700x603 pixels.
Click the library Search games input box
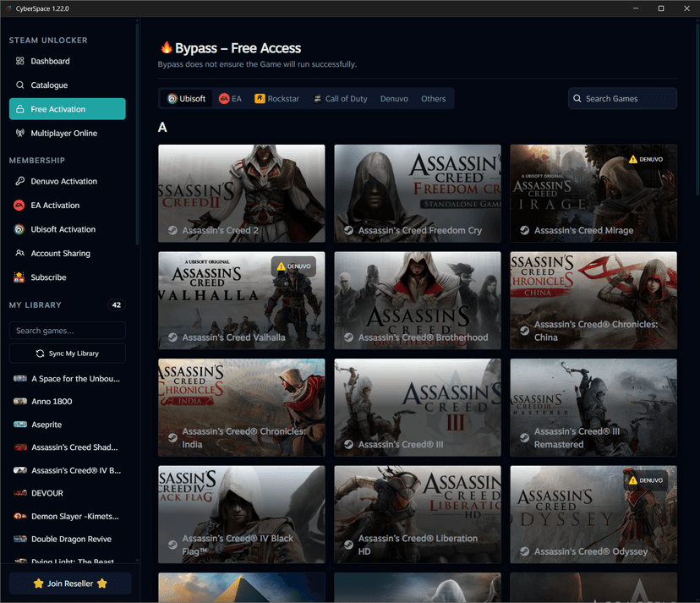click(67, 331)
